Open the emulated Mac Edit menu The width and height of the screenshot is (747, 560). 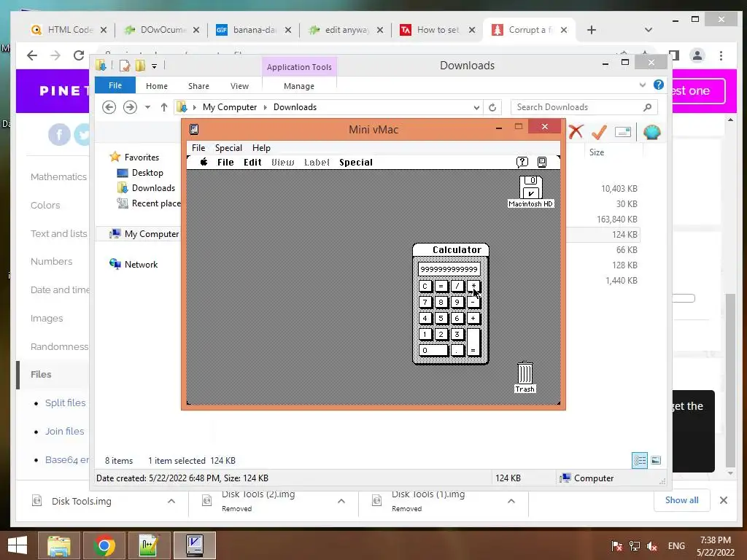[x=252, y=162]
